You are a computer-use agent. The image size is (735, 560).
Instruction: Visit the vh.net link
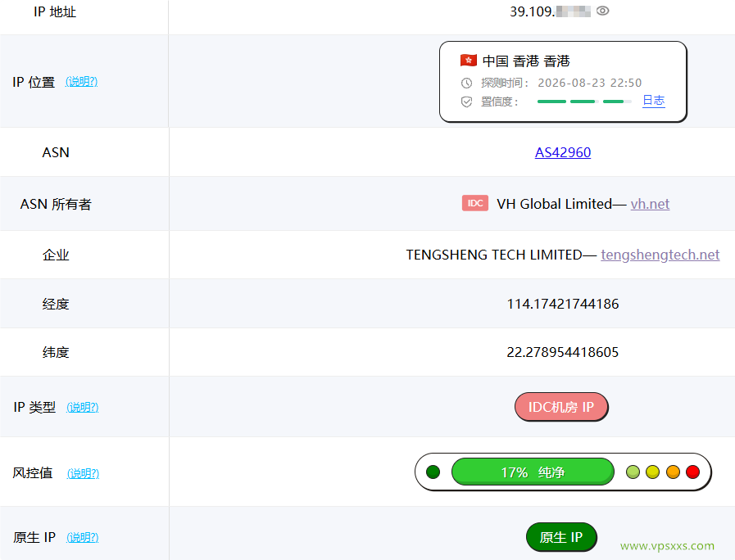(x=650, y=204)
